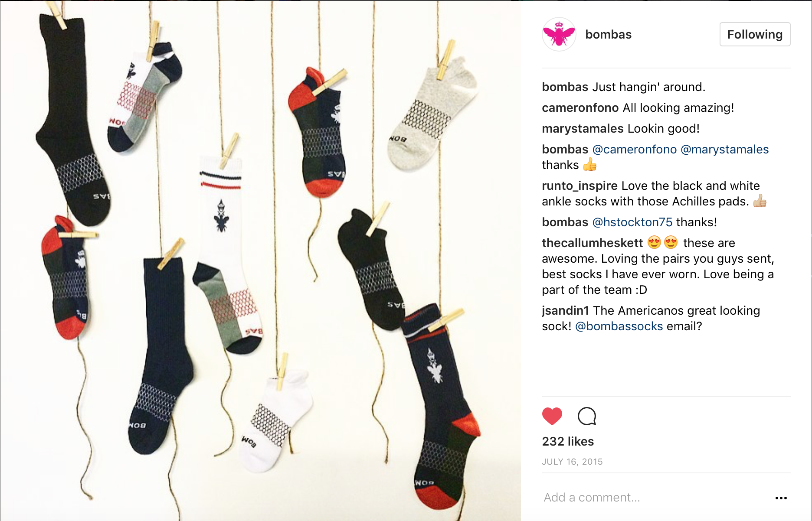This screenshot has width=812, height=521.
Task: Open jsandin1's profile
Action: [565, 310]
